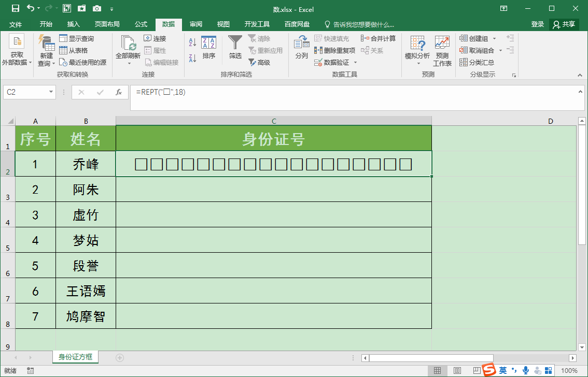Click the camera screenshot icon in title bar
Screen dimensions: 588x377
[x=97, y=8]
